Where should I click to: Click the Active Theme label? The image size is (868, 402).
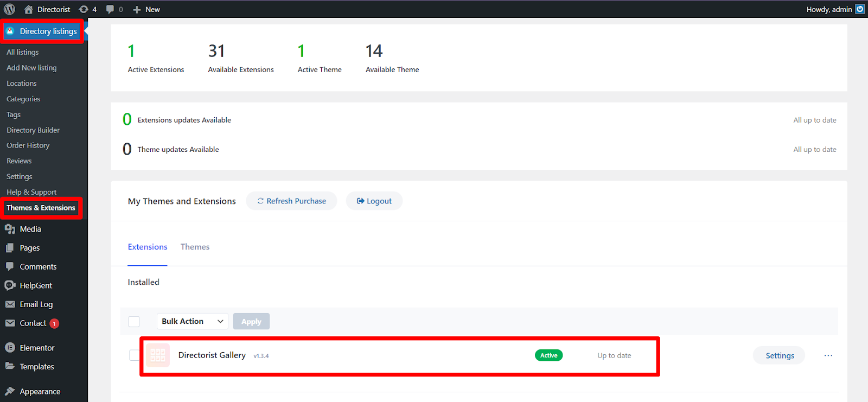[x=320, y=69]
